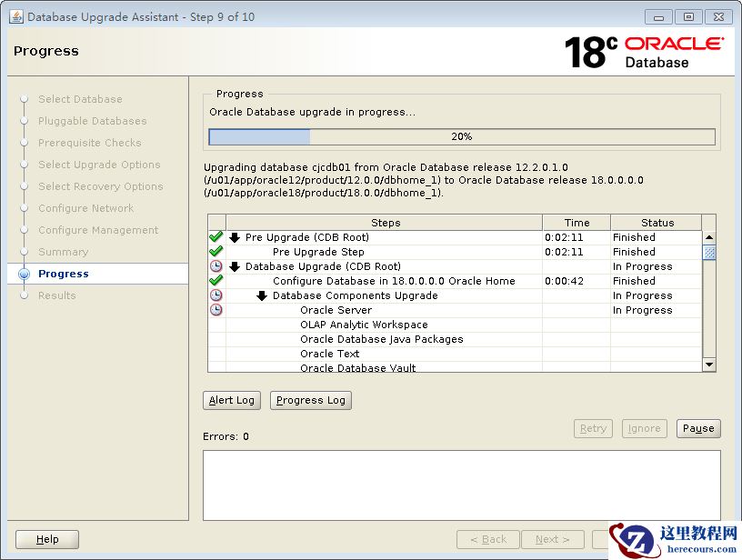The image size is (742, 560).
Task: Close the Database Upgrade Assistant window
Action: 718,17
